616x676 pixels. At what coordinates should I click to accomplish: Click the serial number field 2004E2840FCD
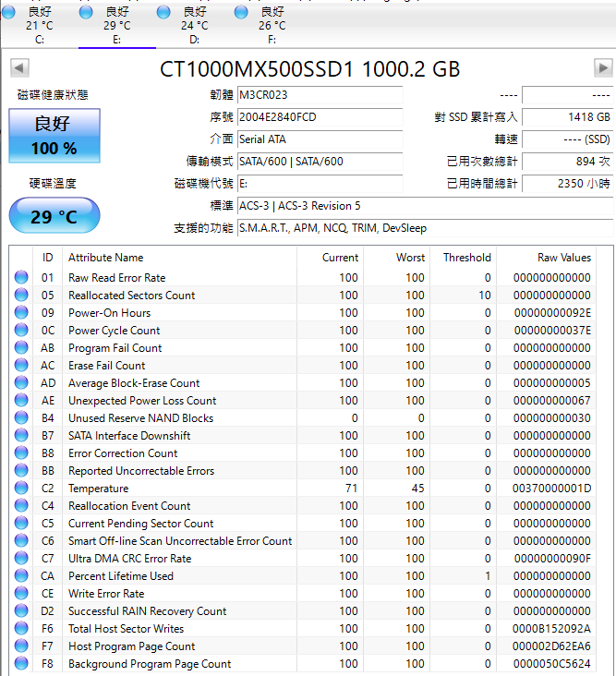tap(320, 117)
